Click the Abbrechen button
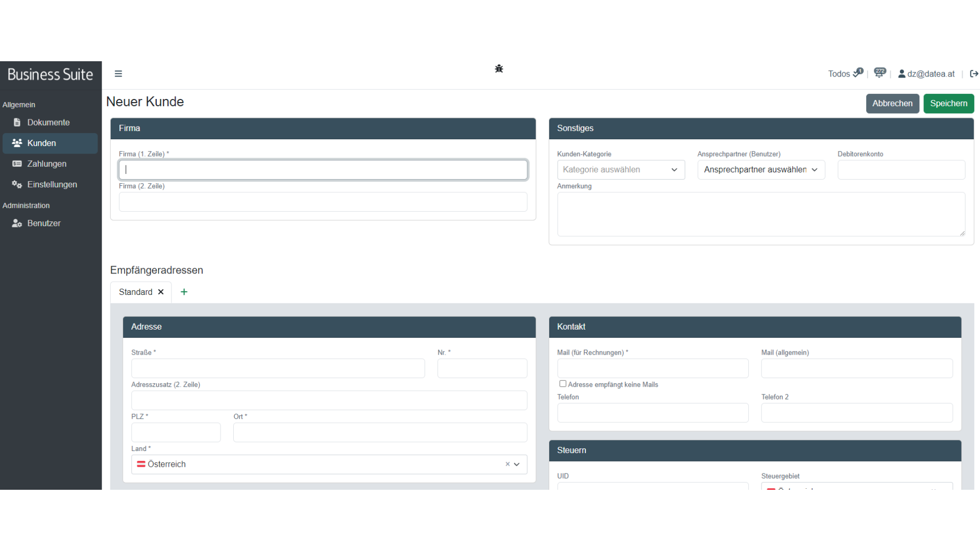 tap(892, 104)
